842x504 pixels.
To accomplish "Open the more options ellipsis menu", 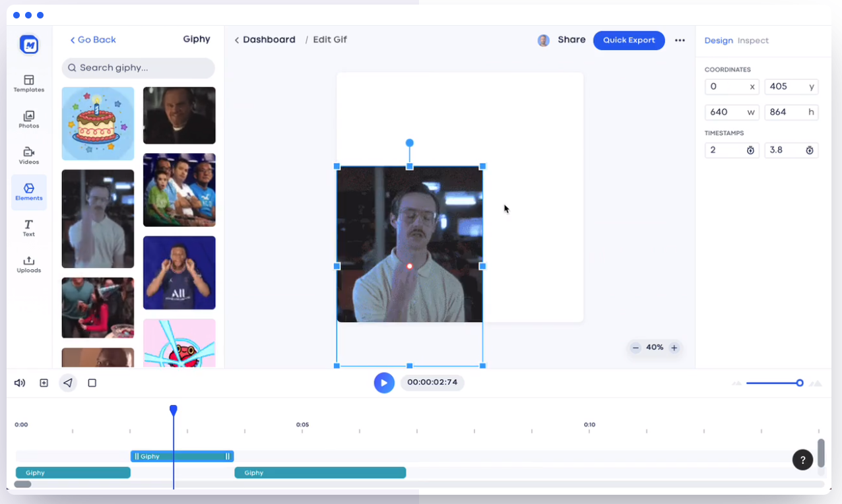I will point(680,40).
